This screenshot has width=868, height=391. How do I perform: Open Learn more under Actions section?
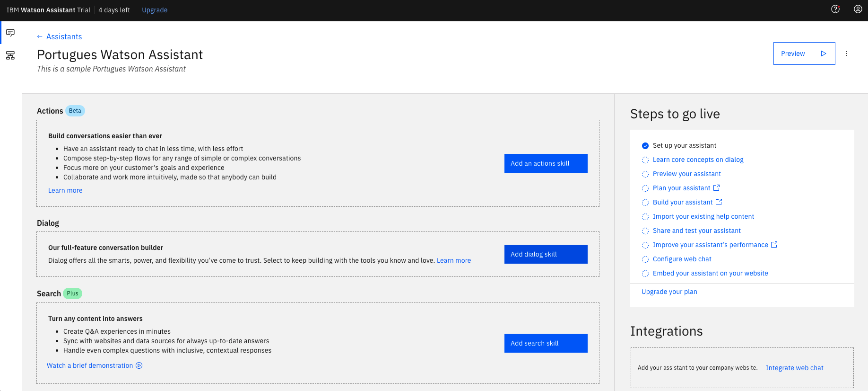pos(65,190)
